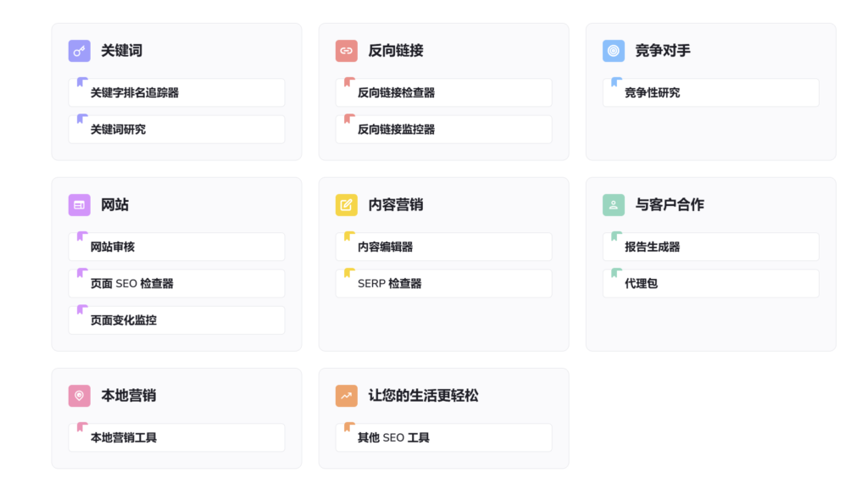Click the purple key icon beside 关键词

click(79, 51)
